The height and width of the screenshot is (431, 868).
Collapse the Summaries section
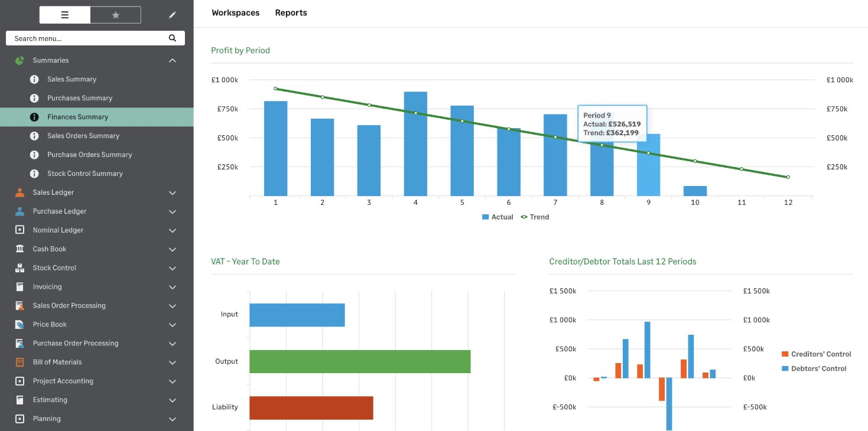point(173,60)
